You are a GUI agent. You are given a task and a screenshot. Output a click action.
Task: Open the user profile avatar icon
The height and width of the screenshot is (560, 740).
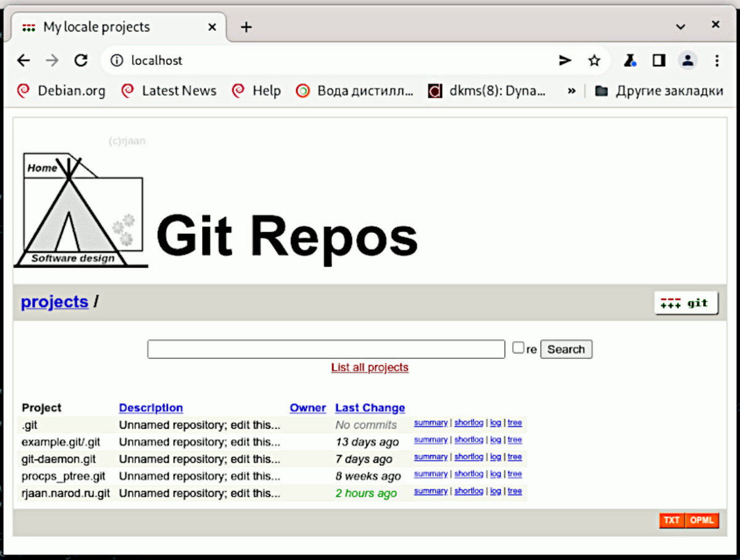(688, 60)
